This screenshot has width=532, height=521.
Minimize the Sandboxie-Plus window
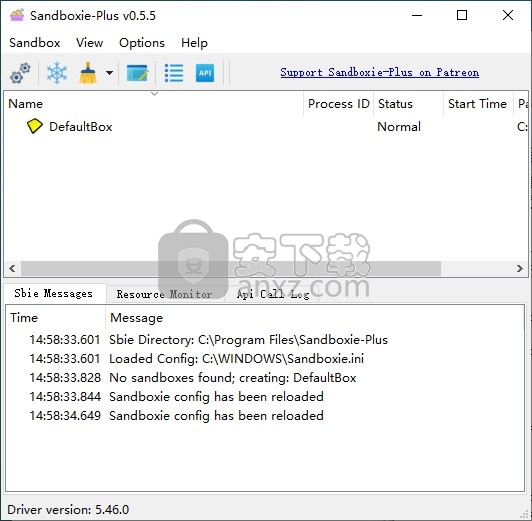click(x=417, y=15)
